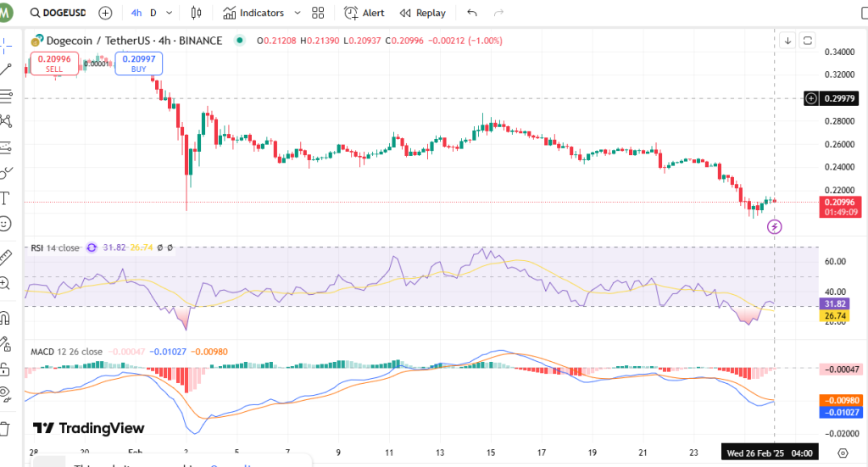868x467 pixels.
Task: Click the green market status dot
Action: point(239,40)
